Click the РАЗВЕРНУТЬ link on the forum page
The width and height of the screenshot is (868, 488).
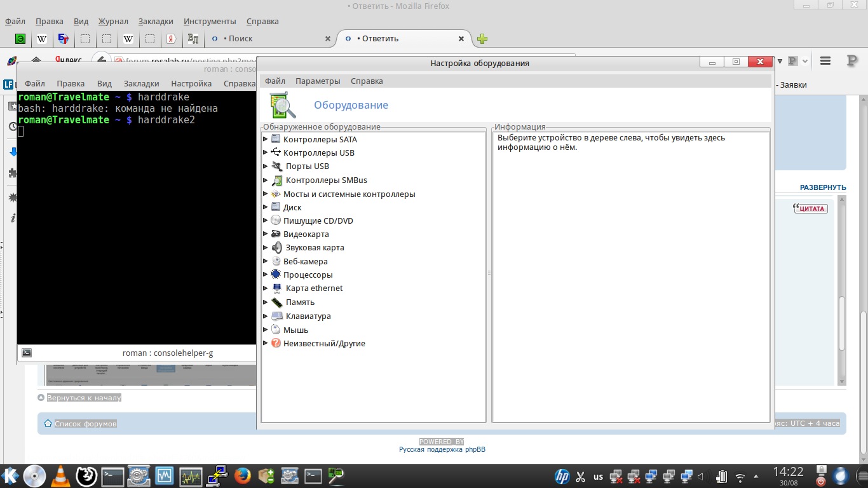[x=822, y=187]
